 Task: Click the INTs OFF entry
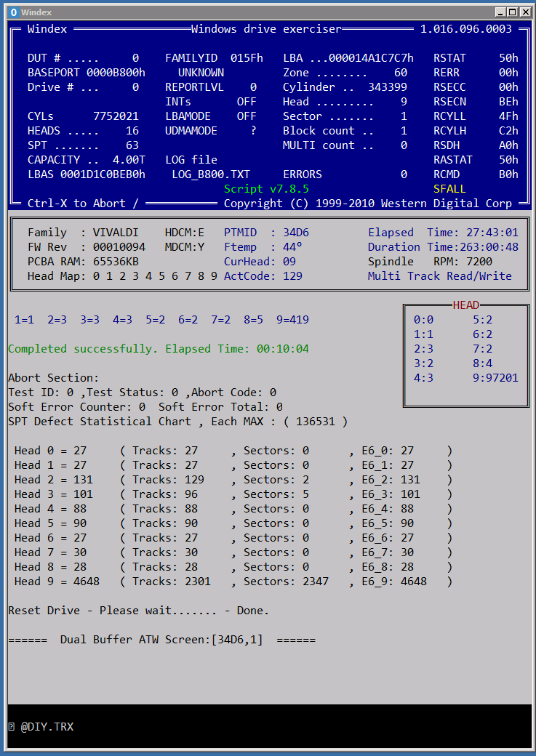tap(211, 102)
